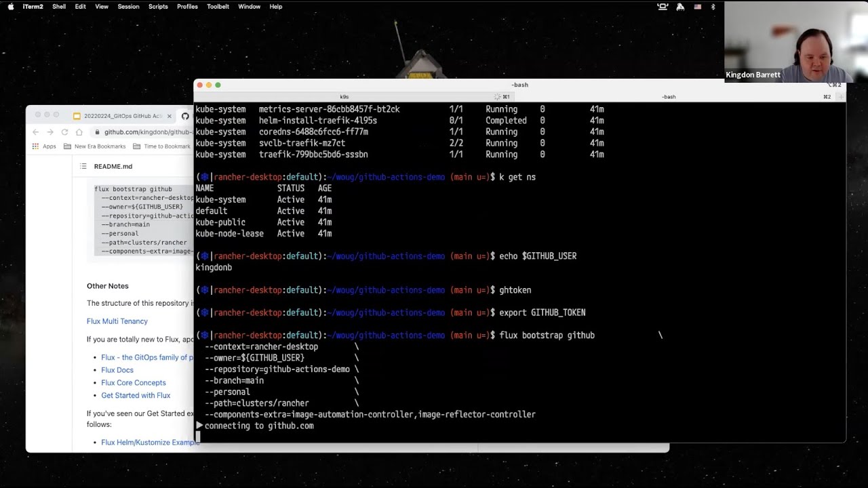Click the echo $GITHUB_USER command text
The height and width of the screenshot is (488, 868).
point(538,256)
